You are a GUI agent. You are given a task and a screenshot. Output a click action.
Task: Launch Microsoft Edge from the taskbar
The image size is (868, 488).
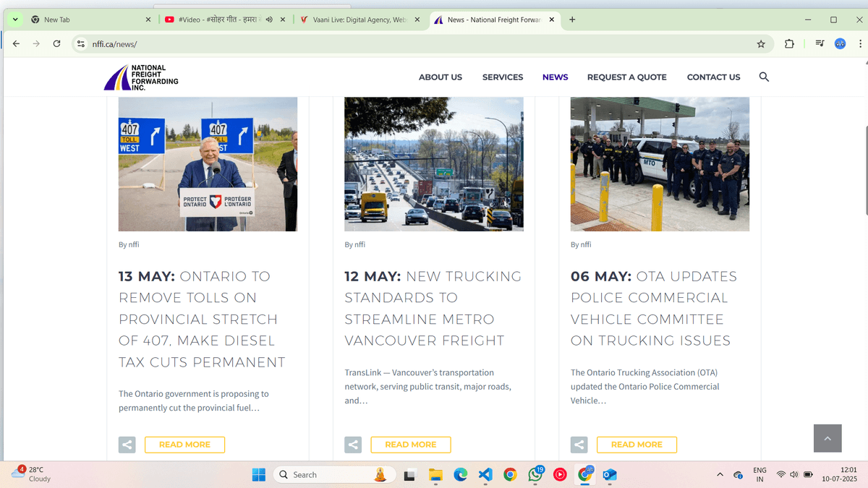pyautogui.click(x=460, y=475)
